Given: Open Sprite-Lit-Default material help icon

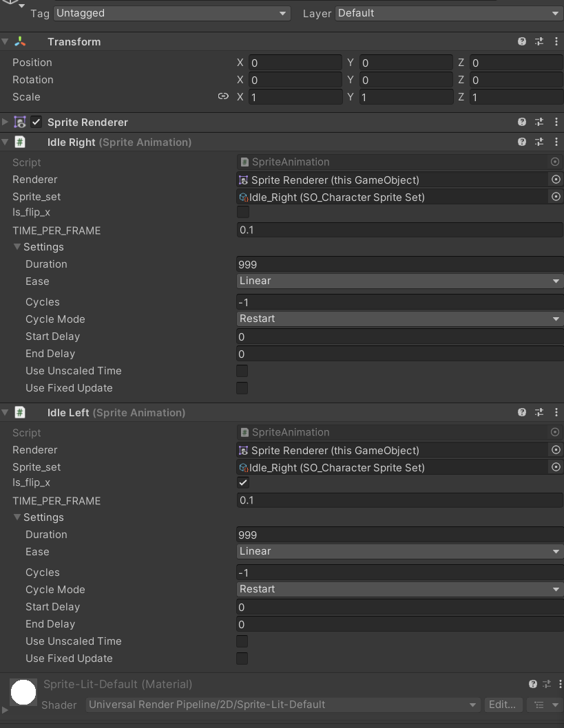Looking at the screenshot, I should [533, 683].
